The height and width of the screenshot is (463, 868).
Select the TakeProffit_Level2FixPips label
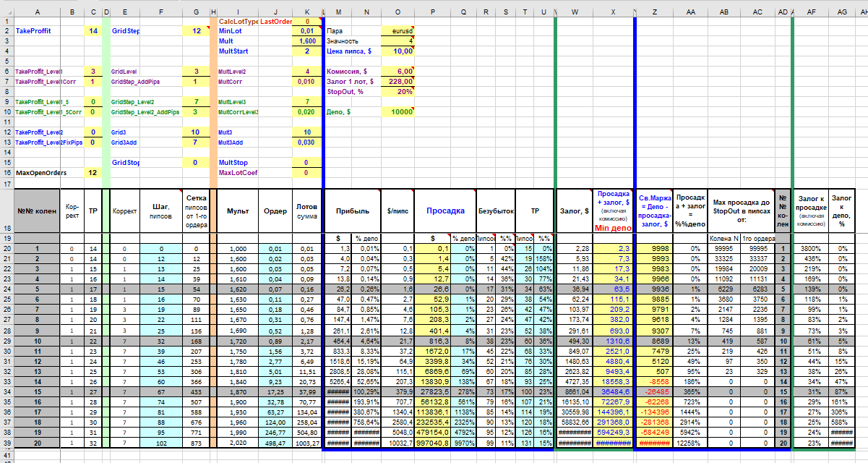coord(49,143)
